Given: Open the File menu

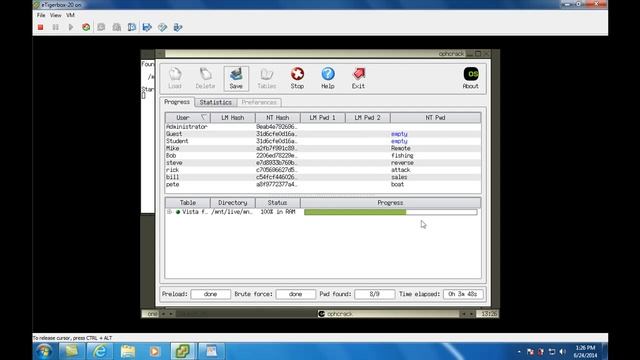Looking at the screenshot, I should (41, 15).
